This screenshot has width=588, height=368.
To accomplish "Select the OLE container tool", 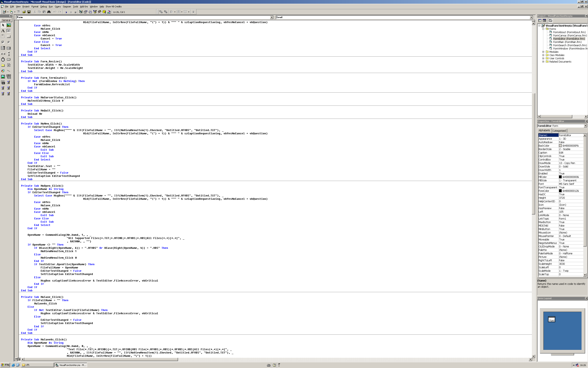I will point(3,83).
